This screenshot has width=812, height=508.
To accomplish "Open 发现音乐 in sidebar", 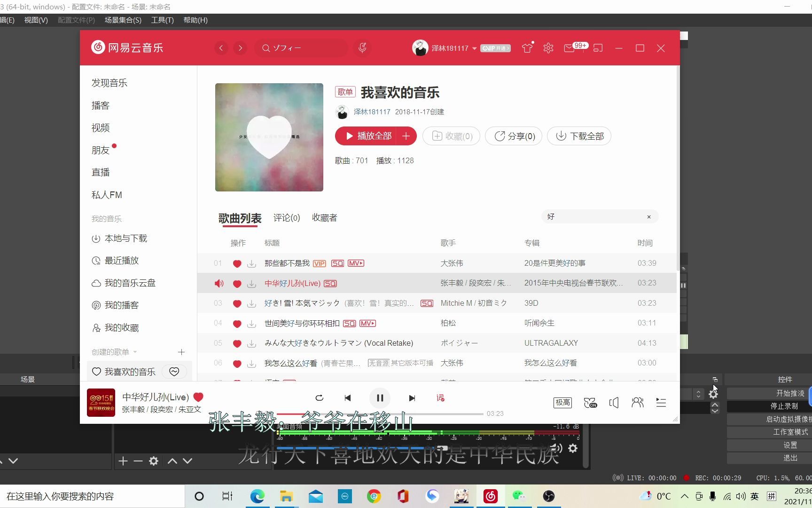I will pyautogui.click(x=109, y=83).
